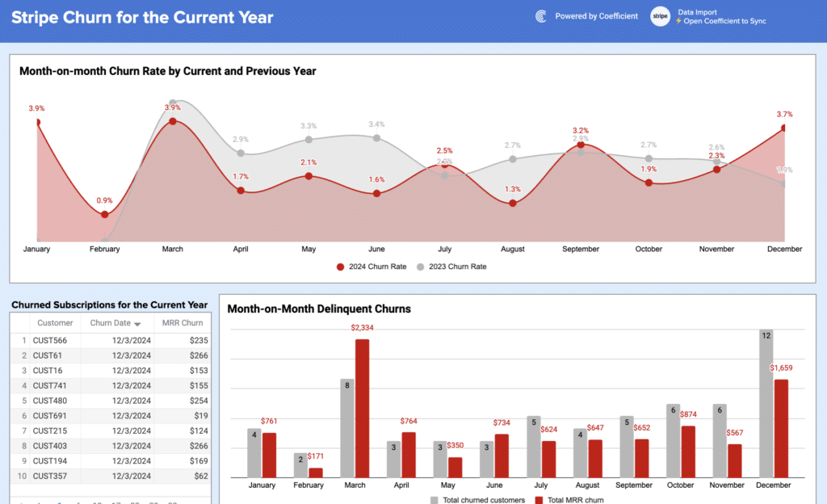827x504 pixels.
Task: Click the Stripe Churn dashboard title
Action: click(x=142, y=18)
